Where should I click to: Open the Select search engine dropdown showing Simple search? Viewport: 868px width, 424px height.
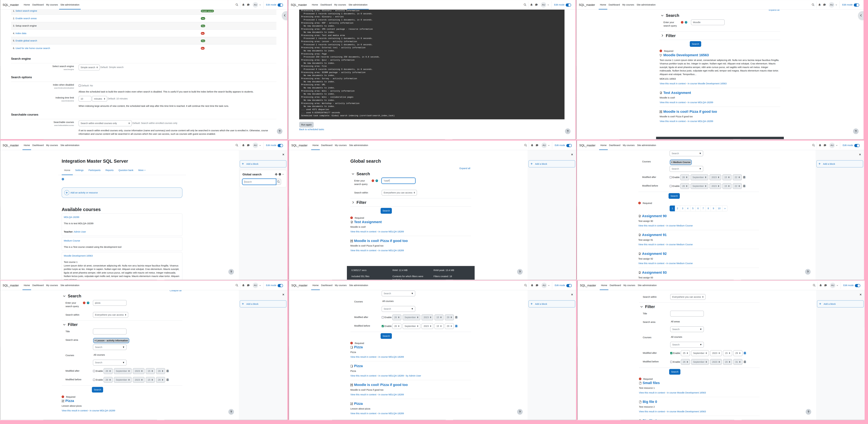tap(89, 67)
